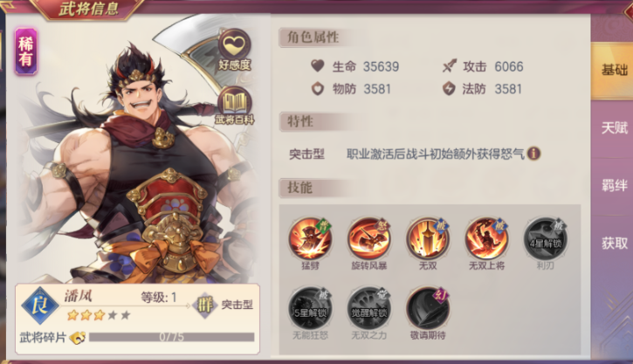
Task: Open the 好感度 heart icon
Action: (235, 49)
